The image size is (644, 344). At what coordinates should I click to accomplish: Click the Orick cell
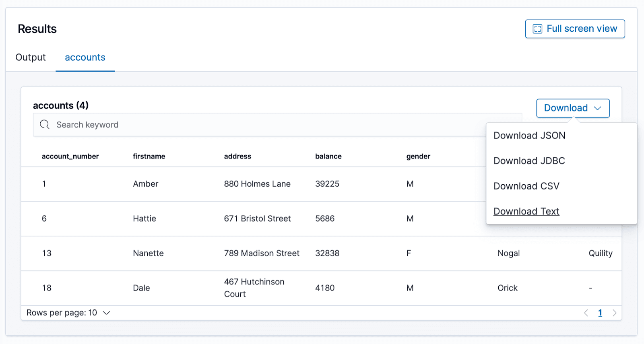508,288
